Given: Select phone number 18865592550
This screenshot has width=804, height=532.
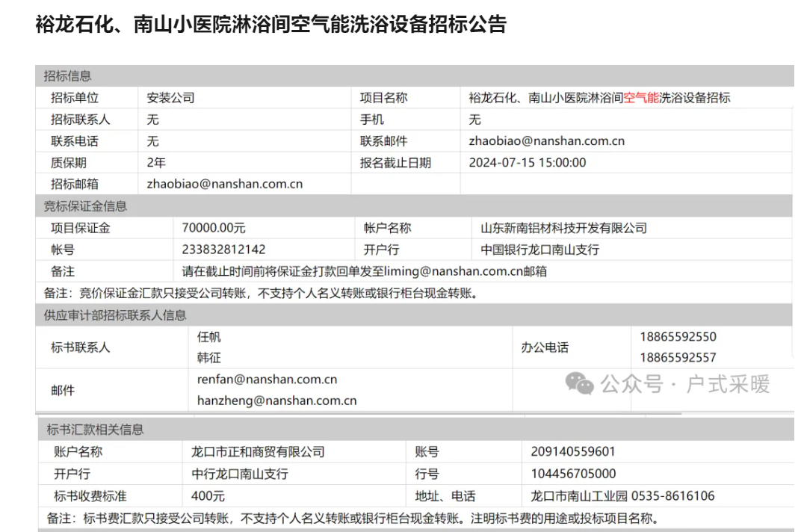Looking at the screenshot, I should point(678,337).
